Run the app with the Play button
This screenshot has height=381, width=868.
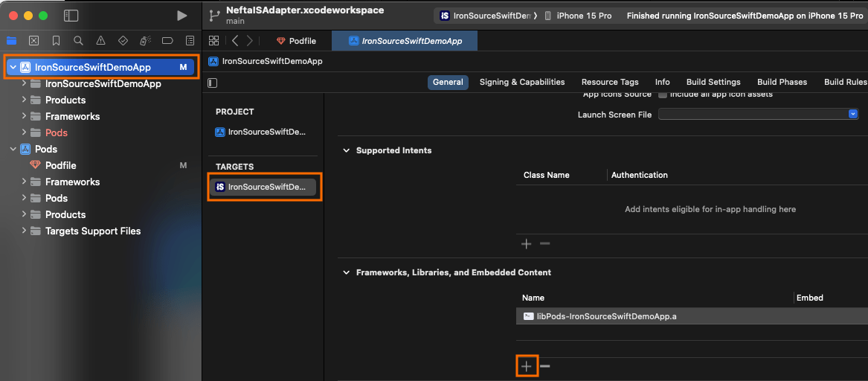coord(181,16)
